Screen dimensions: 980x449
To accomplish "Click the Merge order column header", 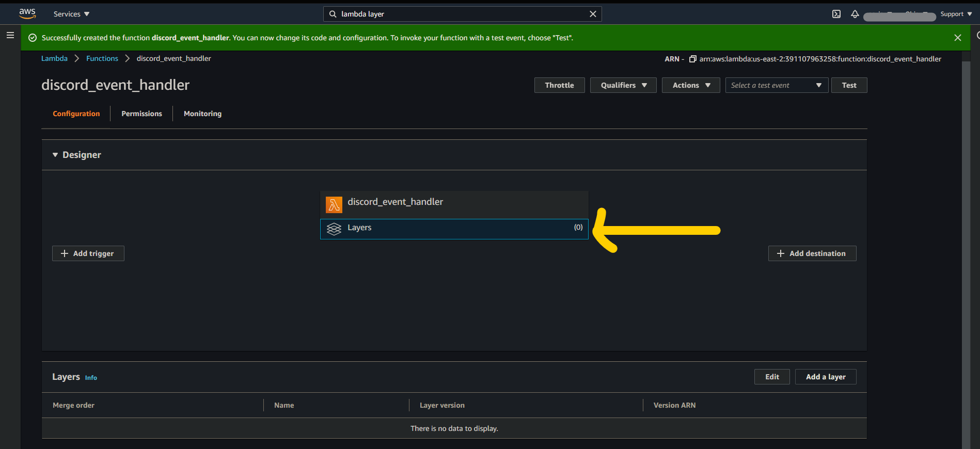I will click(73, 405).
